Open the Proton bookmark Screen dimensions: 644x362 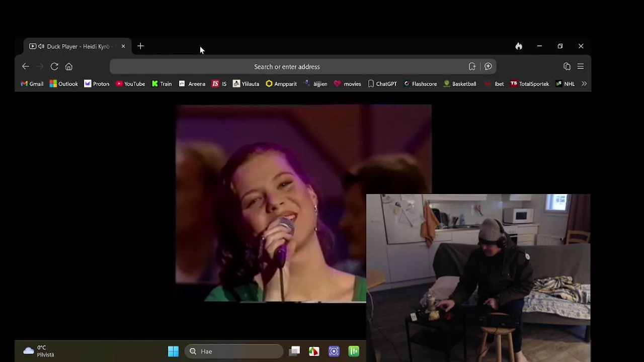(x=97, y=84)
